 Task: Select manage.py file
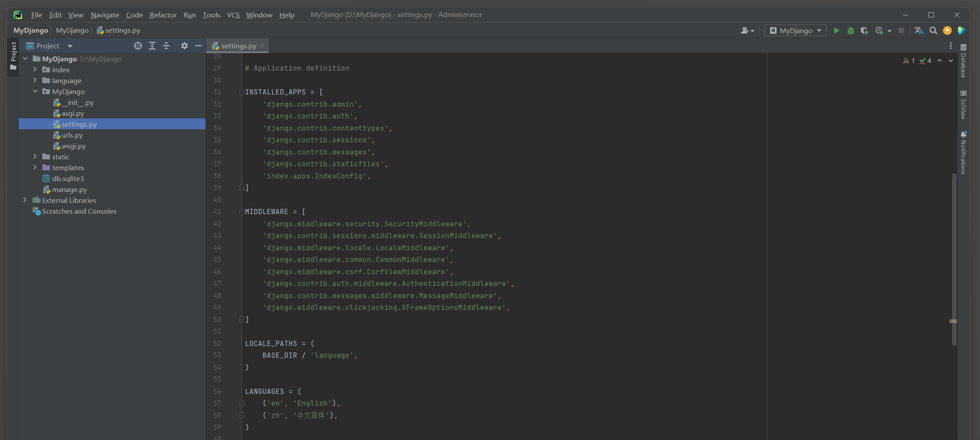[70, 189]
